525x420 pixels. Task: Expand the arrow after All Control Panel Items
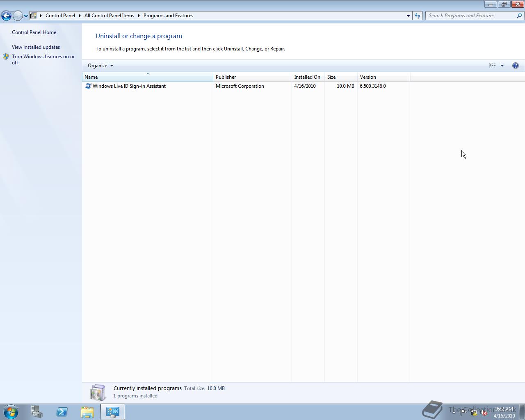coord(139,16)
